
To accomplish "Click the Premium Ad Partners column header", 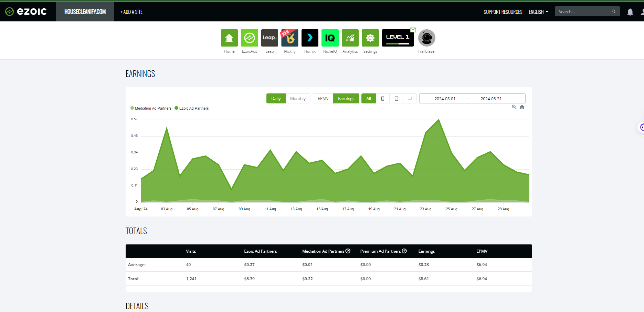I will click(380, 251).
